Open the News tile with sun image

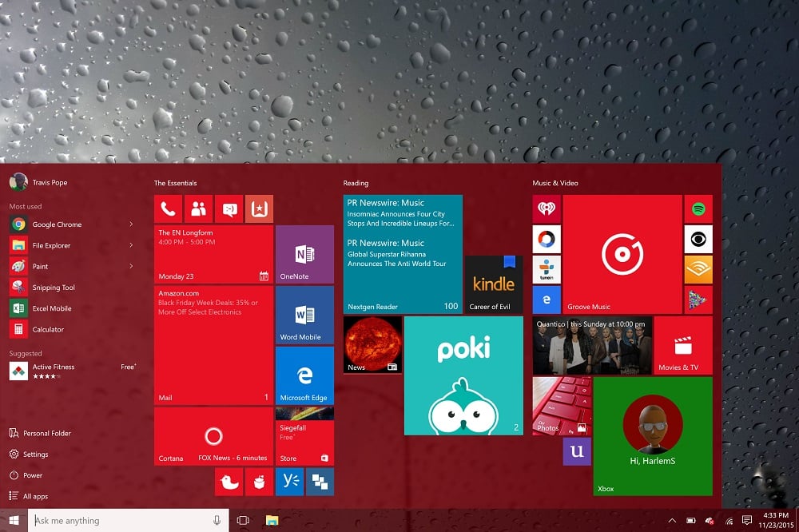(x=372, y=345)
